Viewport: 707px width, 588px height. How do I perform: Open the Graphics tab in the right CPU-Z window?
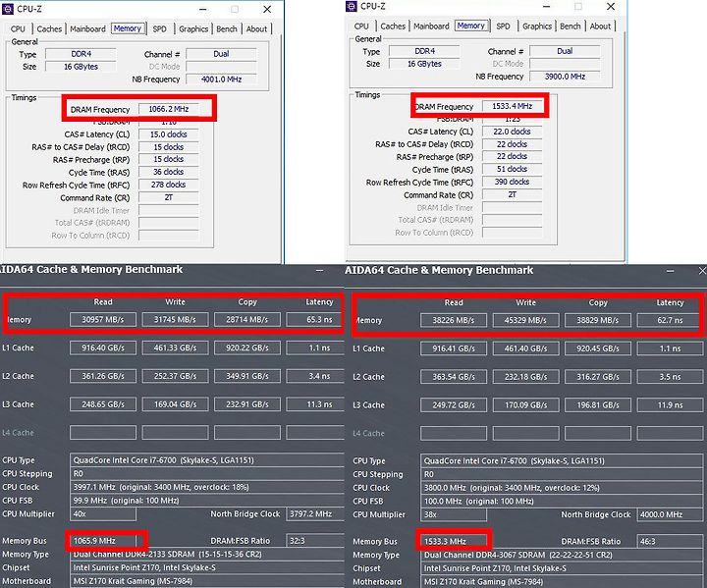[537, 27]
